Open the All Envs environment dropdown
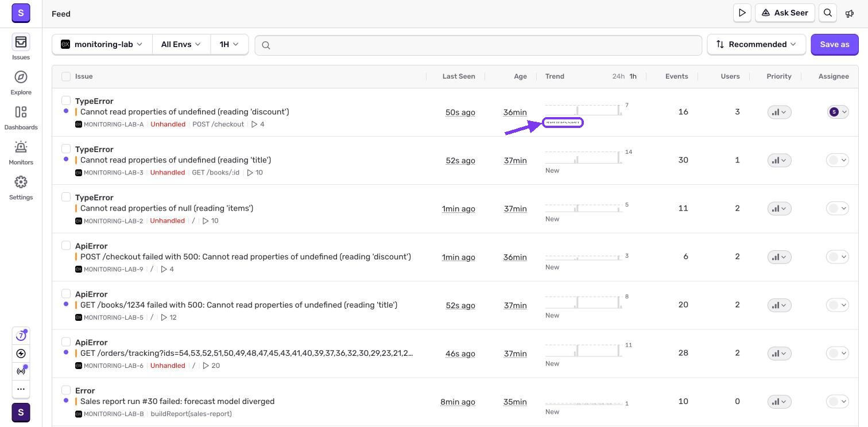Image resolution: width=868 pixels, height=427 pixels. 181,44
